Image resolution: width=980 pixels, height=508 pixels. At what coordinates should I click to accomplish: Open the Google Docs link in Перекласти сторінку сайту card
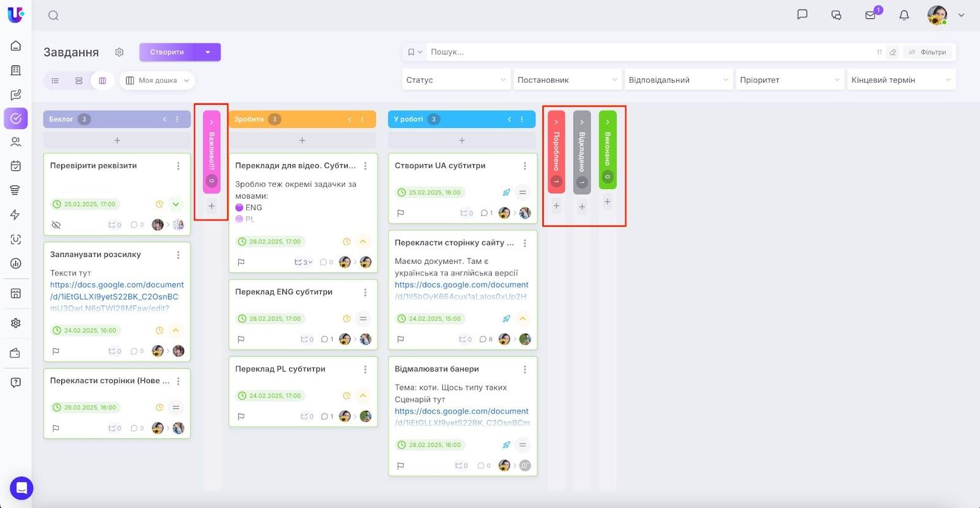point(461,291)
